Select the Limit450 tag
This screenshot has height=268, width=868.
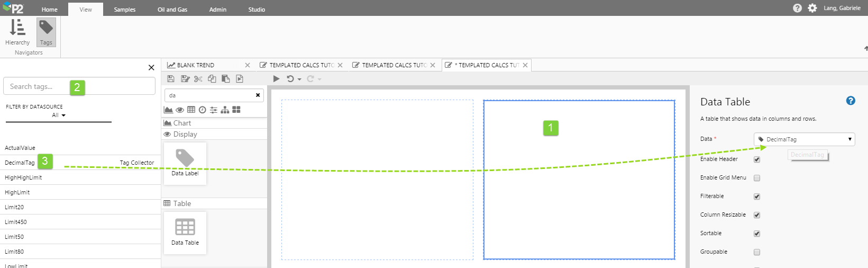point(80,222)
